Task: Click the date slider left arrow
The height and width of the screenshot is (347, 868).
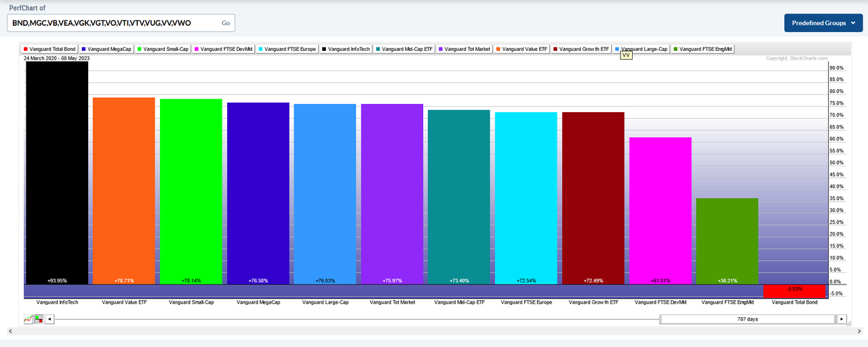Action: [x=49, y=319]
